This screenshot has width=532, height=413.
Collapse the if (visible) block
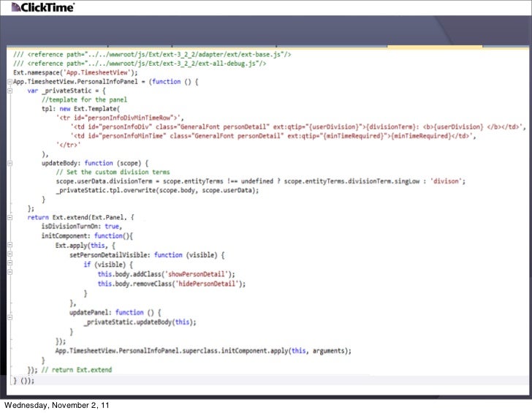[9, 263]
